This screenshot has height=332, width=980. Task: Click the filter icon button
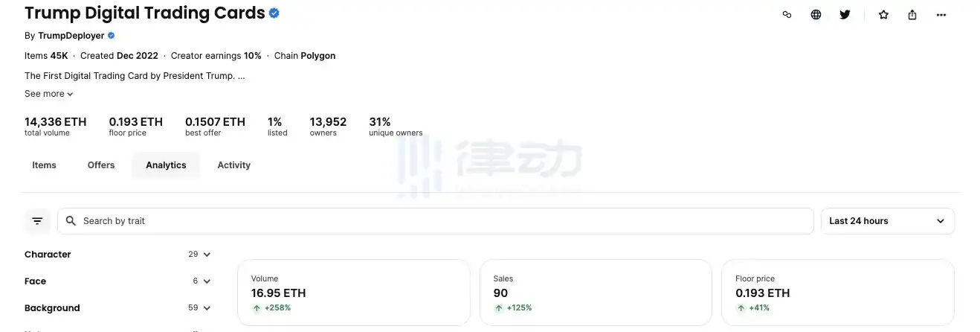[x=37, y=221]
